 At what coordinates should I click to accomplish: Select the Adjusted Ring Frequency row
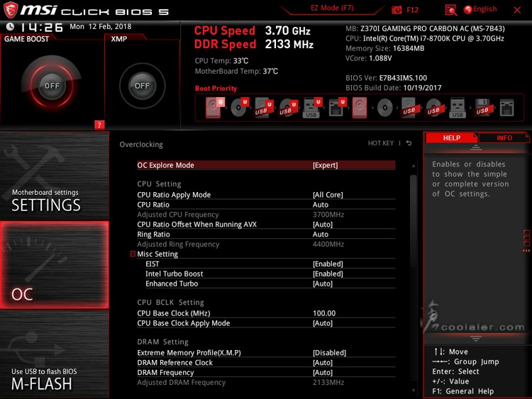266,244
